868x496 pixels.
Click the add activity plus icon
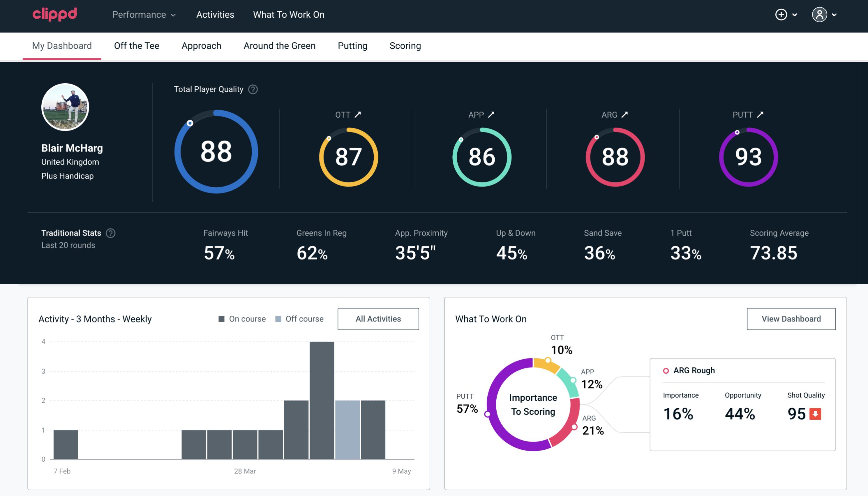tap(781, 14)
